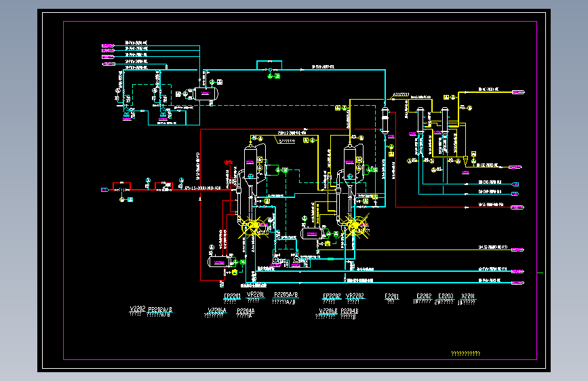
Task: Click the E2203 column symbol
Action: point(445,120)
